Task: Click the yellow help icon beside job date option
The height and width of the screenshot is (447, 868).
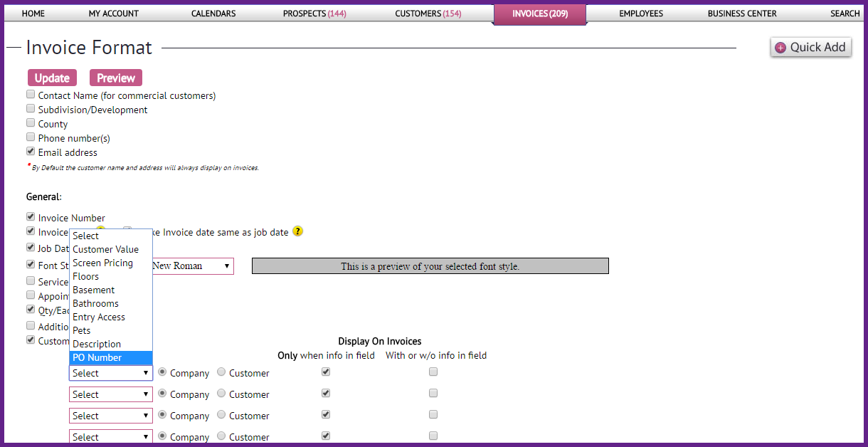Action: 298,231
